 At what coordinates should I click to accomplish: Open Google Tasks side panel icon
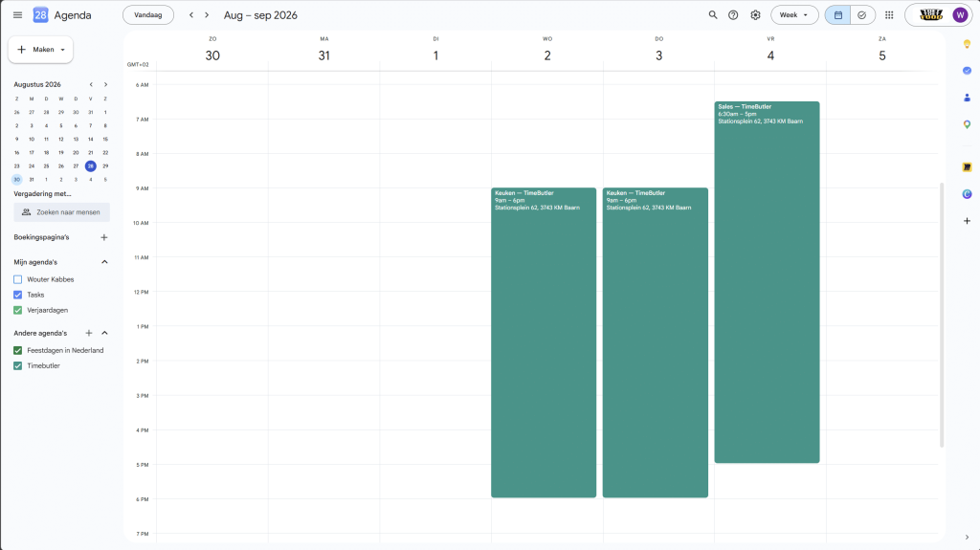[967, 71]
